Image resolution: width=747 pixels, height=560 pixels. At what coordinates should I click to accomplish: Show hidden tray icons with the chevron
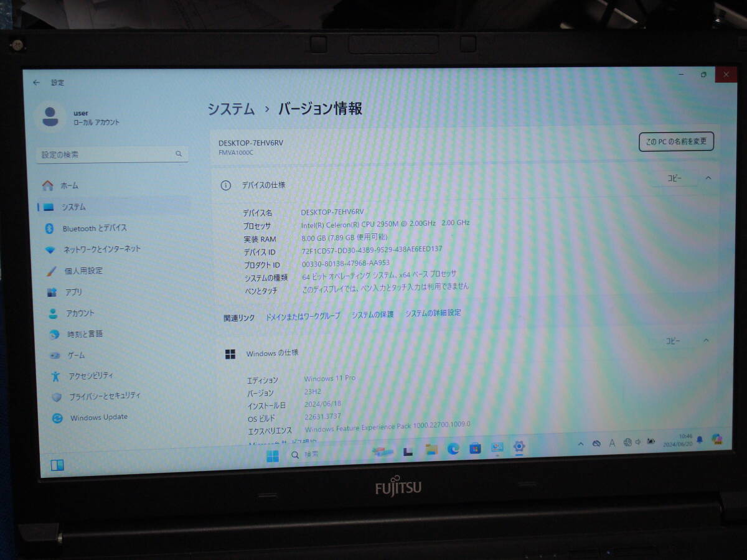(581, 444)
